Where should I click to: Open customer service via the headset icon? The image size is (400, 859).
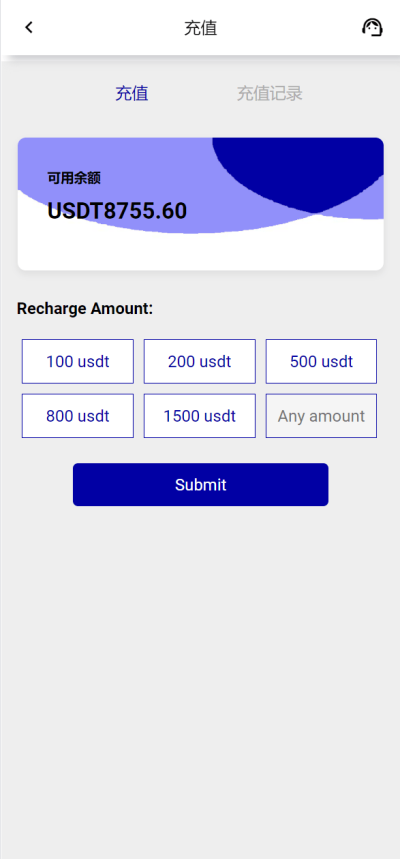372,27
